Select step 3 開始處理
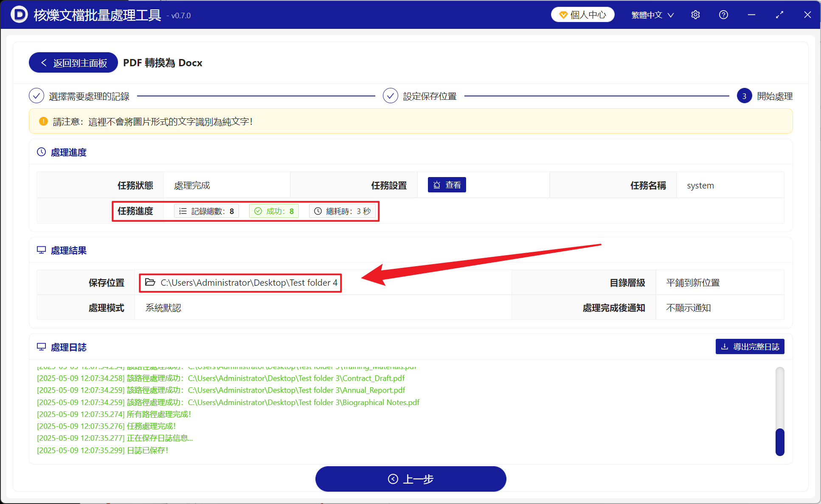The width and height of the screenshot is (821, 504). point(765,96)
